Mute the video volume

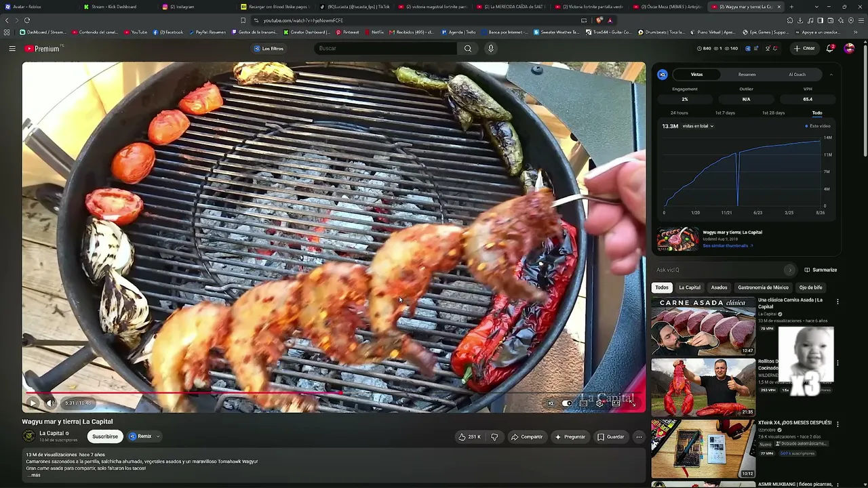tap(50, 403)
